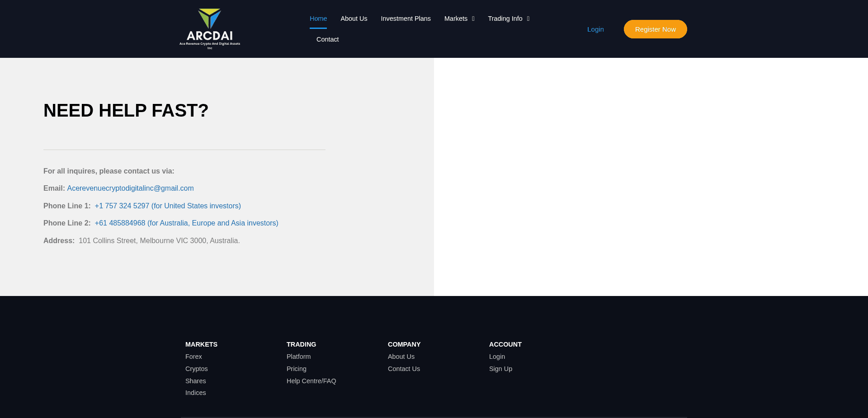The image size is (868, 418).
Task: Select Investment Plans in the navigation
Action: tap(406, 19)
